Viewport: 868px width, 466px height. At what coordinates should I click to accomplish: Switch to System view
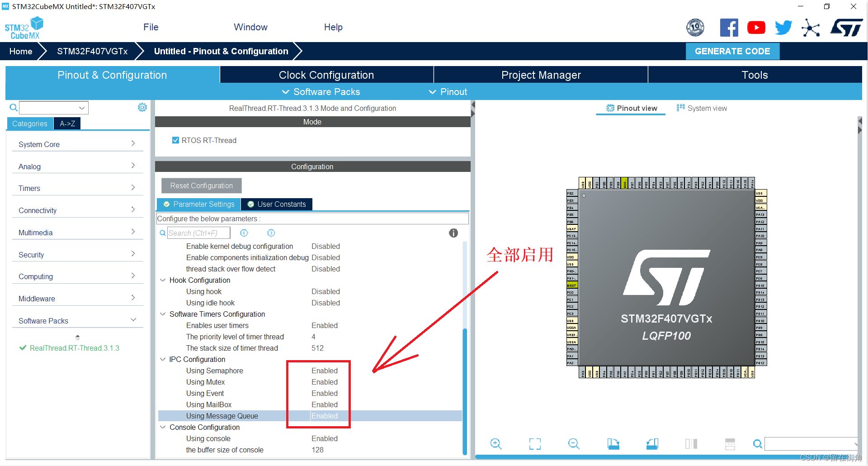(702, 108)
